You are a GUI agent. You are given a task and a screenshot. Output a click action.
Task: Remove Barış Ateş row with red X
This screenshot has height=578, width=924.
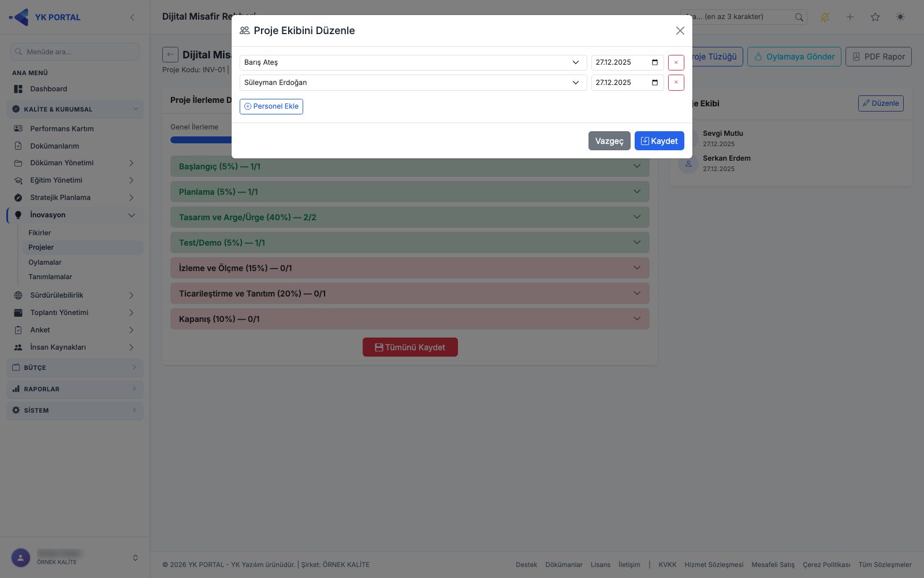coord(676,62)
